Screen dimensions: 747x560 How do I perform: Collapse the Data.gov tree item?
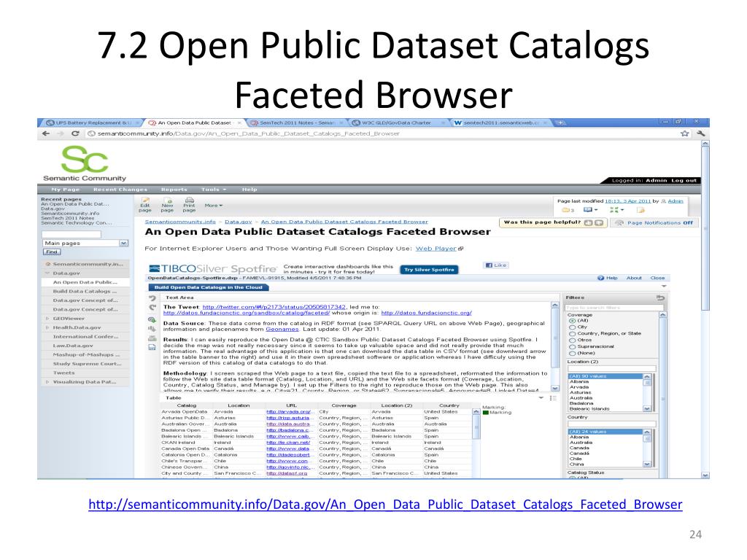point(47,273)
